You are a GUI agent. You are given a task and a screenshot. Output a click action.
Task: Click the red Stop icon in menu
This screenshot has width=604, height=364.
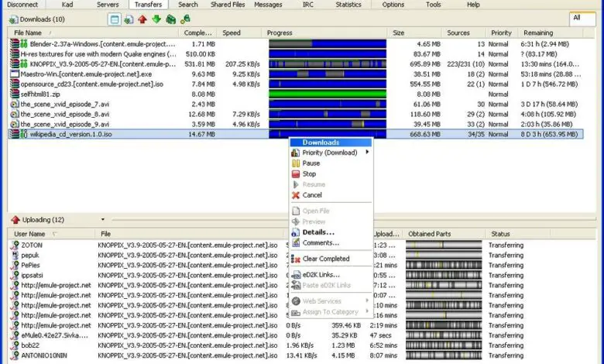pyautogui.click(x=295, y=174)
